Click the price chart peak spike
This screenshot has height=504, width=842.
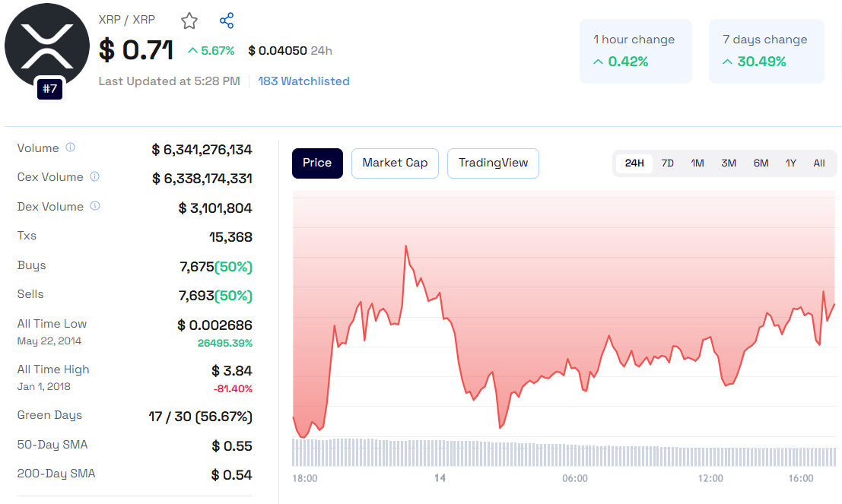click(406, 247)
